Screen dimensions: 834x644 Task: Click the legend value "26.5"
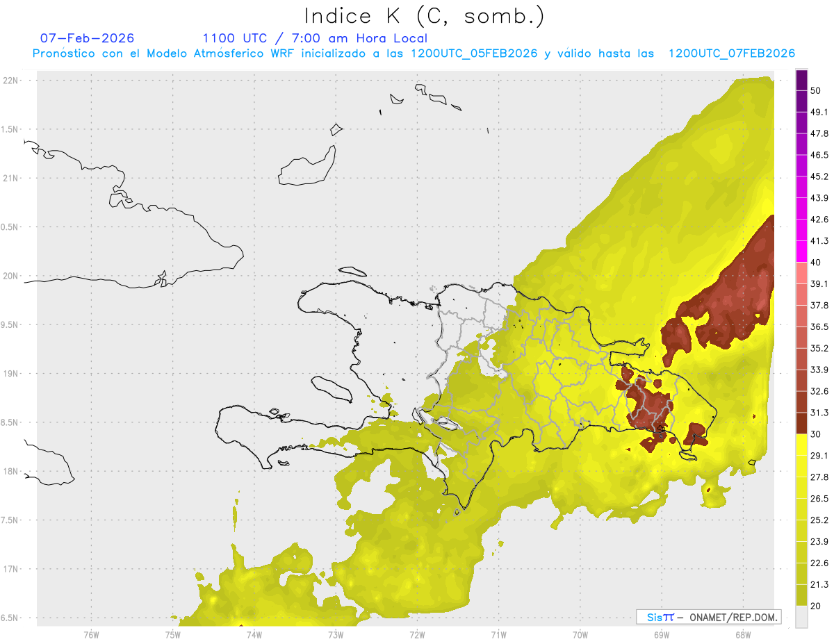819,498
